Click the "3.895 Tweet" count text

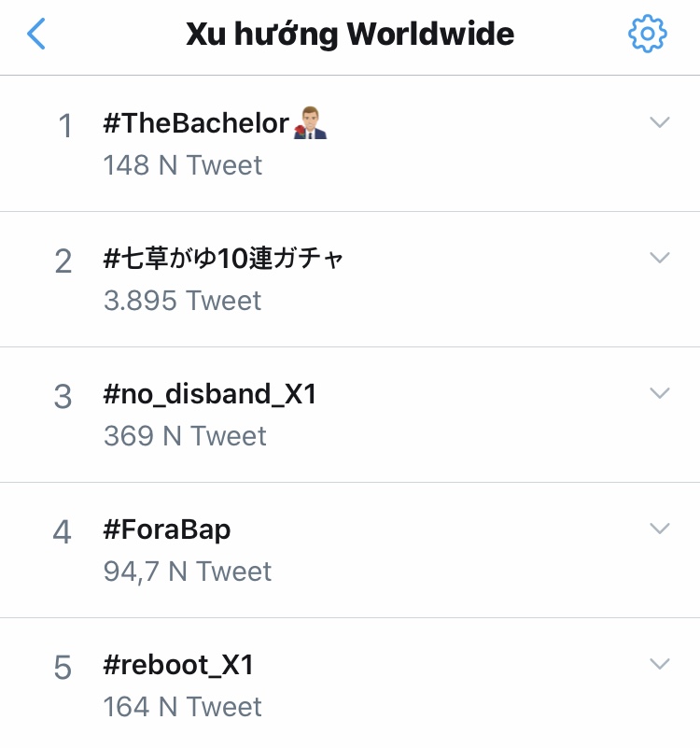[183, 301]
